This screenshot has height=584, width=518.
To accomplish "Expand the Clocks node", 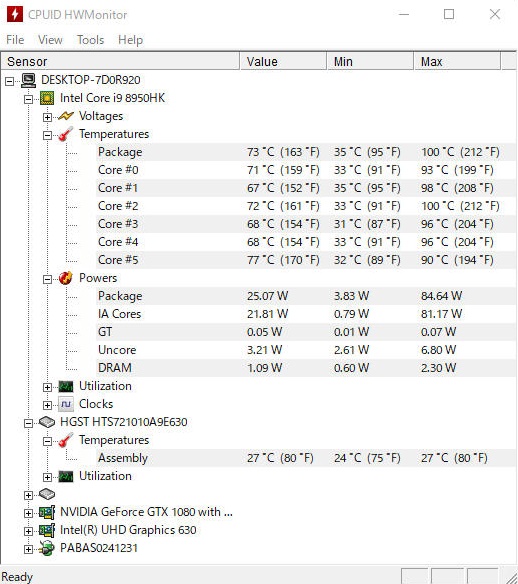I will pos(47,405).
